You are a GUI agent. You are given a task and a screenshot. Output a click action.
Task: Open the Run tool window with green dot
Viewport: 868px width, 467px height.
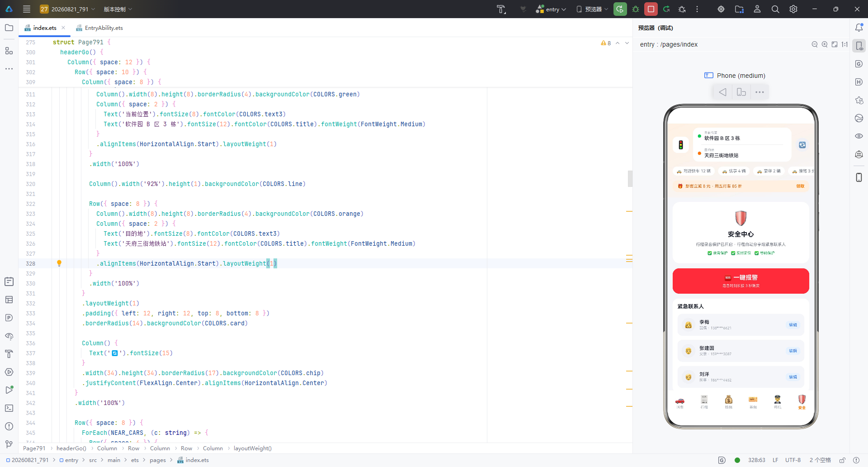coord(9,390)
